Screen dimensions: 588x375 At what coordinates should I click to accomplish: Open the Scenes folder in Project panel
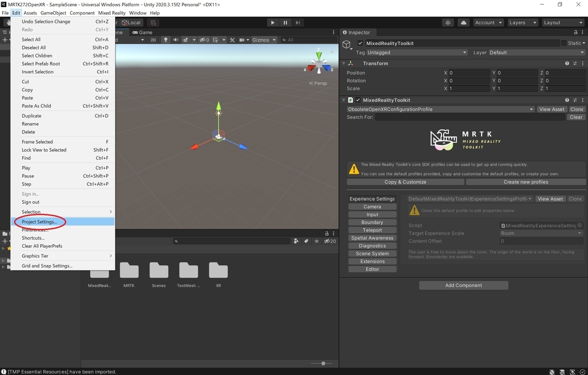[x=159, y=275]
